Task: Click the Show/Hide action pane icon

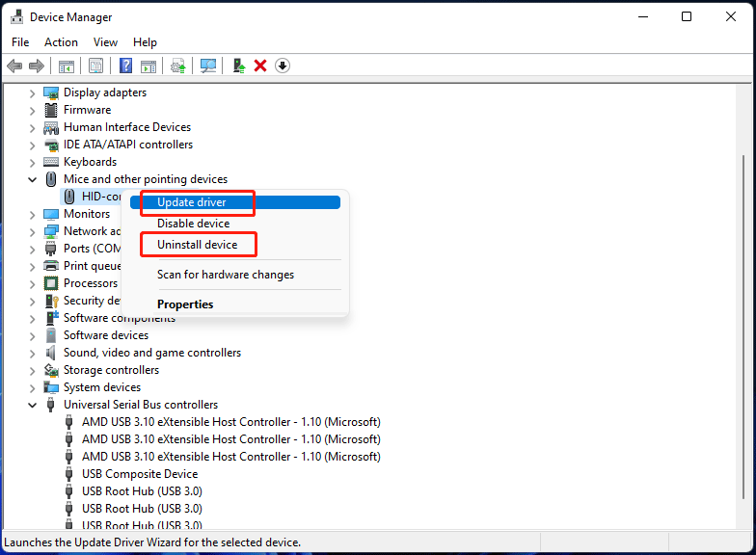Action: pos(148,66)
